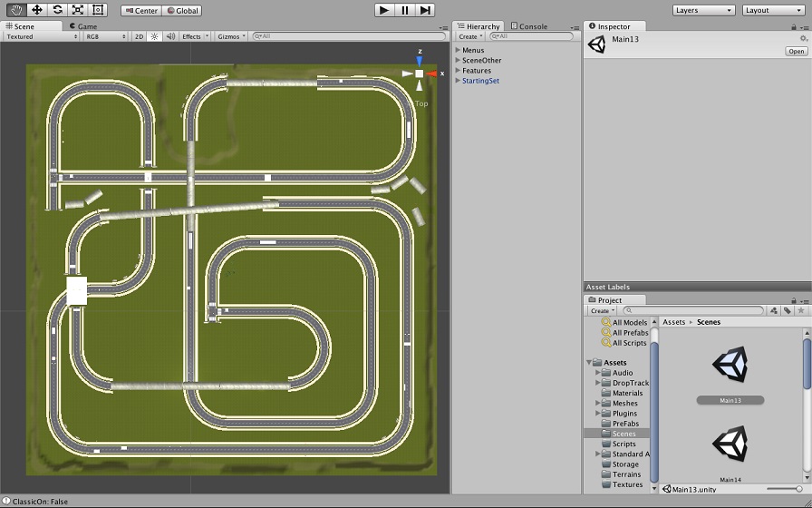Open Inspector settings gear icon
The image size is (812, 508).
[x=804, y=38]
